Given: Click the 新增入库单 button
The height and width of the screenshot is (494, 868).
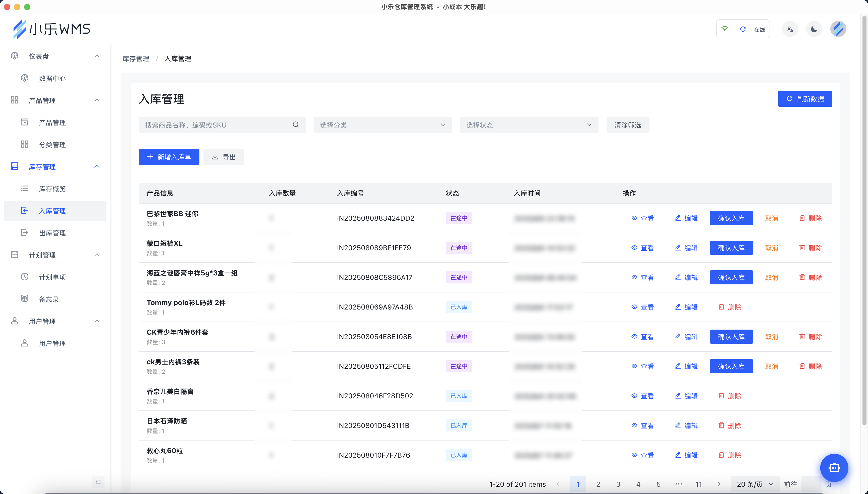Looking at the screenshot, I should [x=169, y=157].
